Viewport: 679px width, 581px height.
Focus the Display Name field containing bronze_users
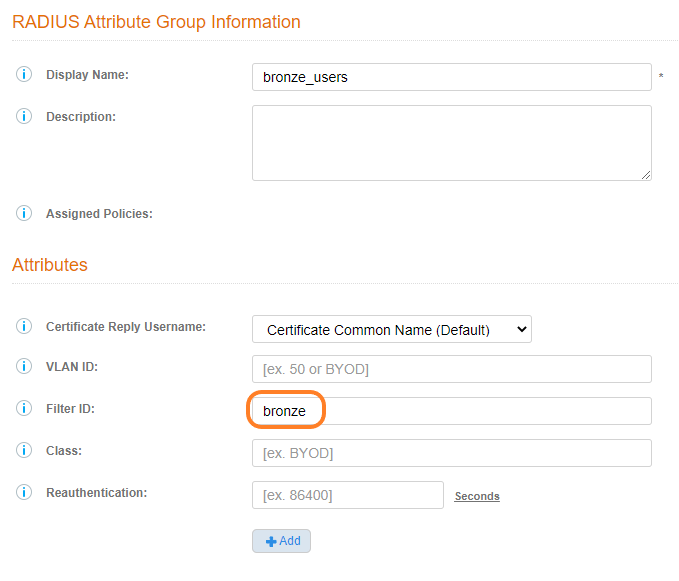click(451, 77)
